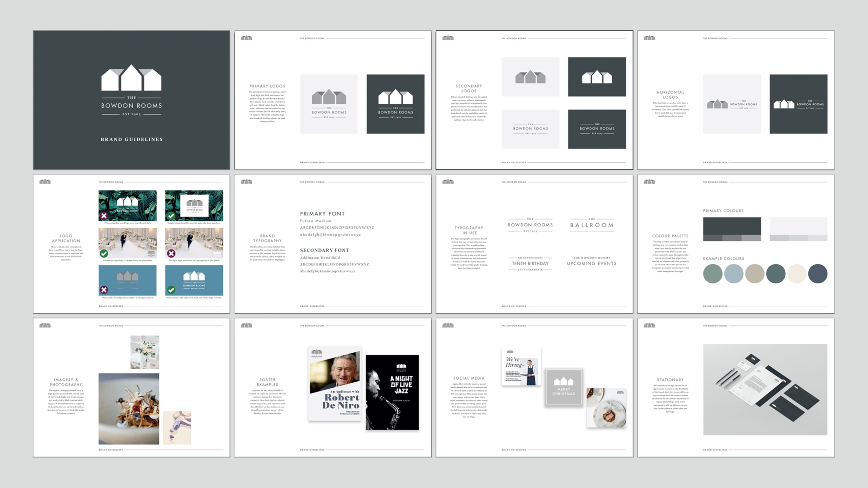Click the small house logo atop the Stationary page

tap(649, 325)
